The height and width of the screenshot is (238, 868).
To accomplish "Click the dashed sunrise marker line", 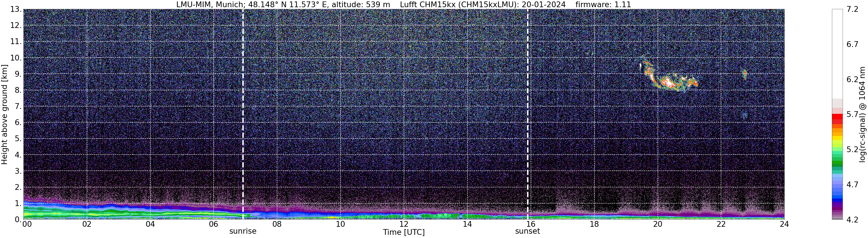I will pos(243,114).
